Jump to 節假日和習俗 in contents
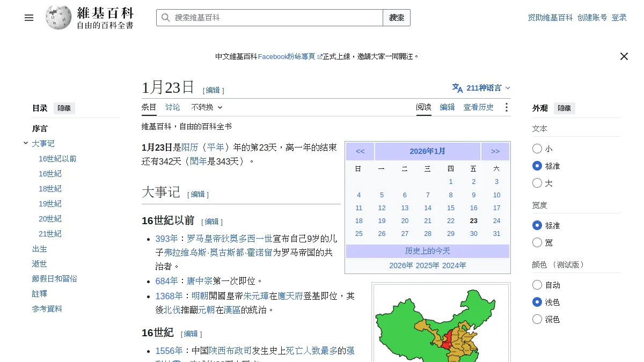Screen dimensions: 644x362 coord(55,279)
